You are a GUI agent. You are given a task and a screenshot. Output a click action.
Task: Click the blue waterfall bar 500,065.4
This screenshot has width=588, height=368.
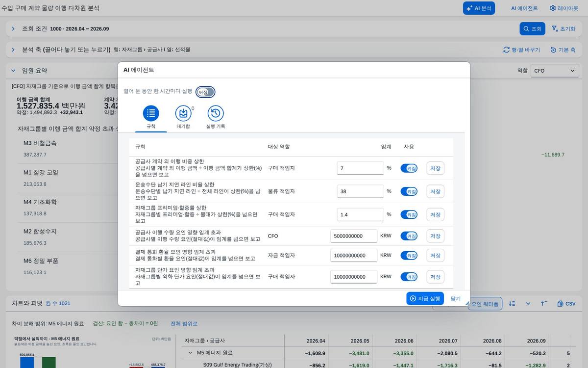click(27, 362)
